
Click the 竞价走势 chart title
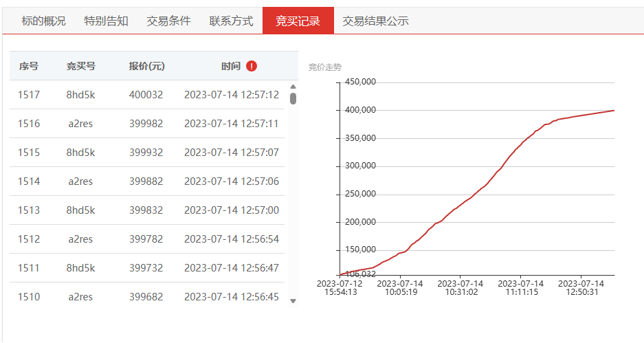[325, 67]
